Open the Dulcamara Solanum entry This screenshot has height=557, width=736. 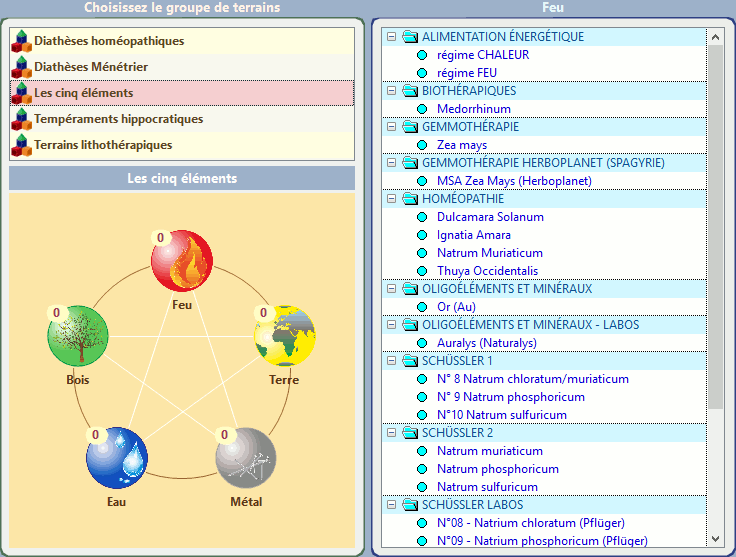pos(490,217)
